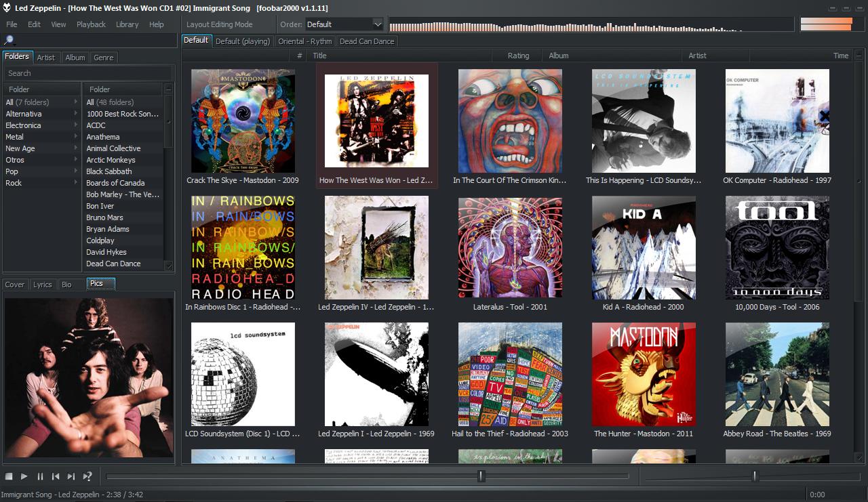Open Led Zeppelin IV album cover
This screenshot has width=868, height=502.
[376, 247]
